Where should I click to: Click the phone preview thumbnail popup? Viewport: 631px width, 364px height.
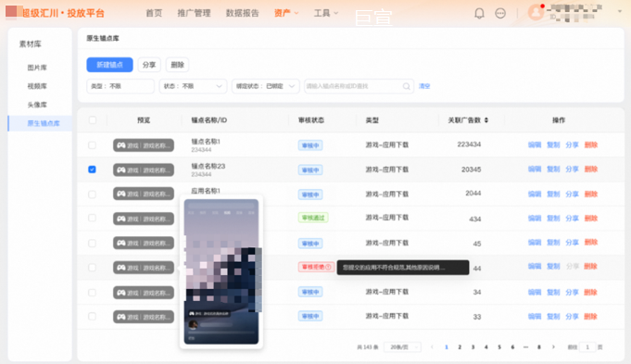[221, 272]
